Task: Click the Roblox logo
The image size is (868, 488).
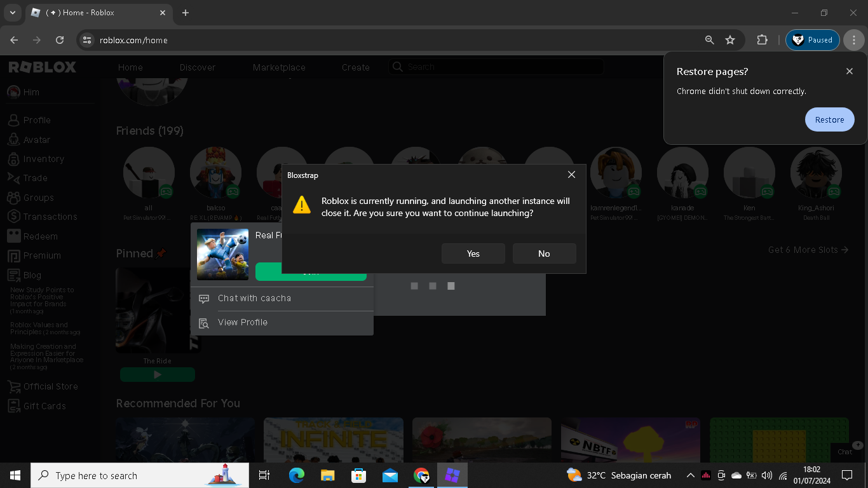Action: (x=42, y=67)
